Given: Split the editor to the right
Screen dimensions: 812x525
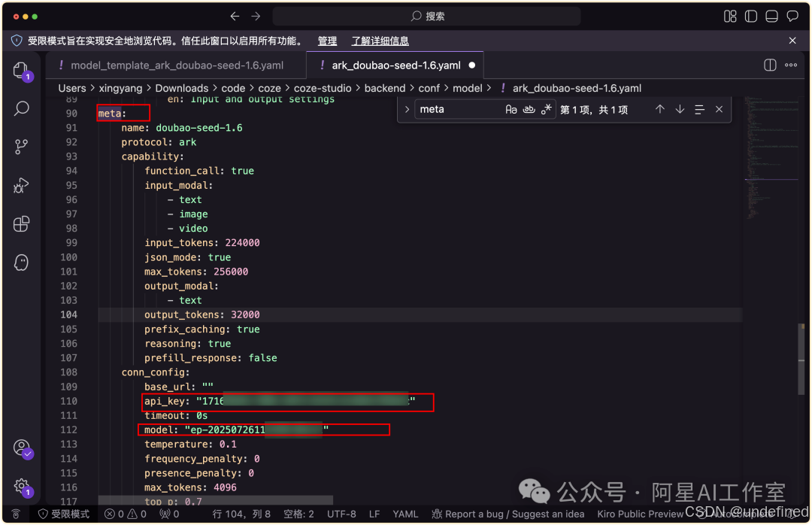Looking at the screenshot, I should pyautogui.click(x=770, y=65).
